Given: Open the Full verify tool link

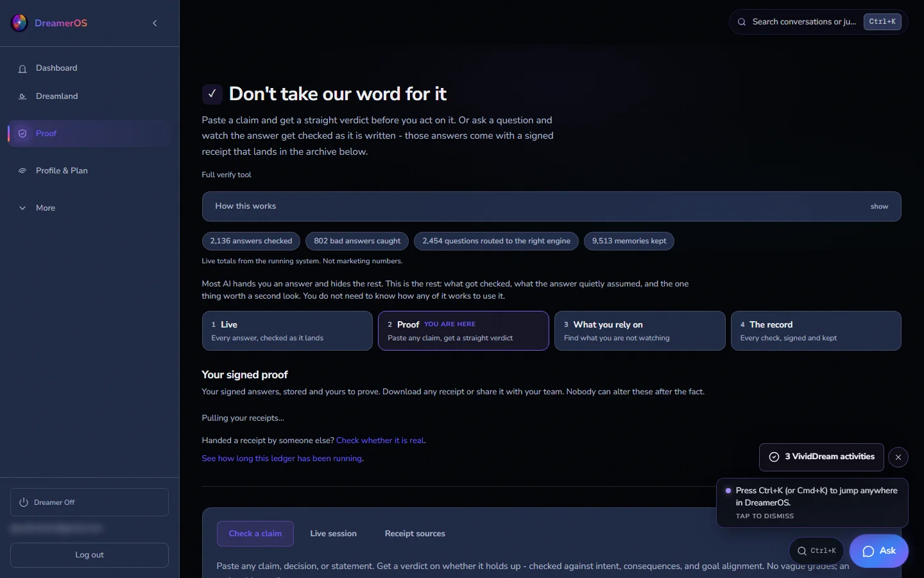Looking at the screenshot, I should (227, 175).
